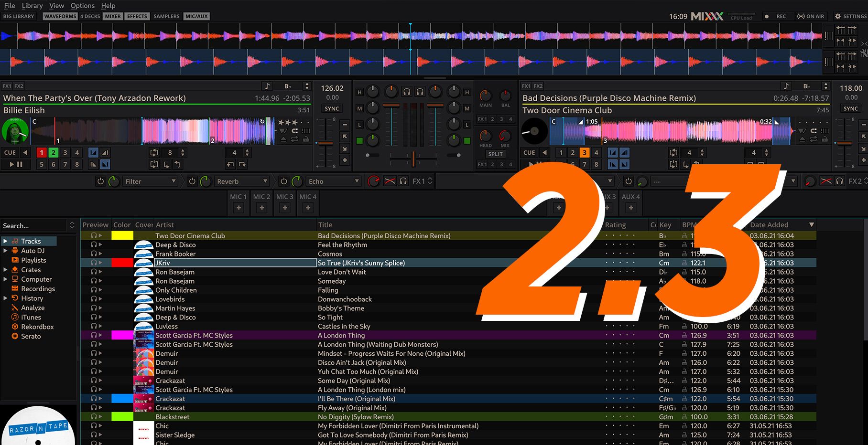
Task: Open the Help menu
Action: coord(108,5)
